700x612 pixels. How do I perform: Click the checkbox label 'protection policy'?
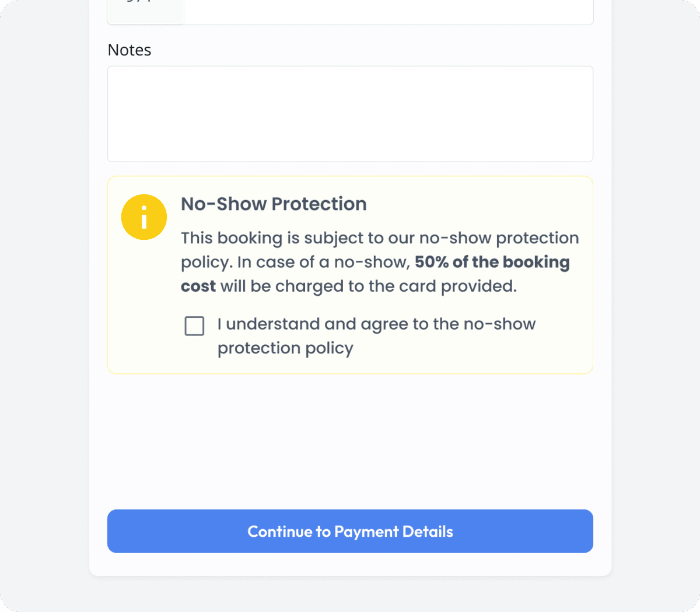click(x=285, y=348)
